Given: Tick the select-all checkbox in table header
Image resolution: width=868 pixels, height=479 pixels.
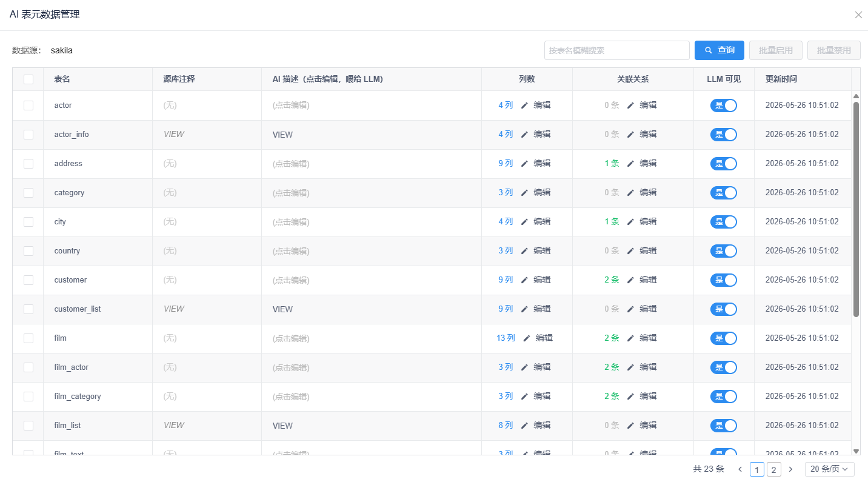Looking at the screenshot, I should (x=28, y=79).
